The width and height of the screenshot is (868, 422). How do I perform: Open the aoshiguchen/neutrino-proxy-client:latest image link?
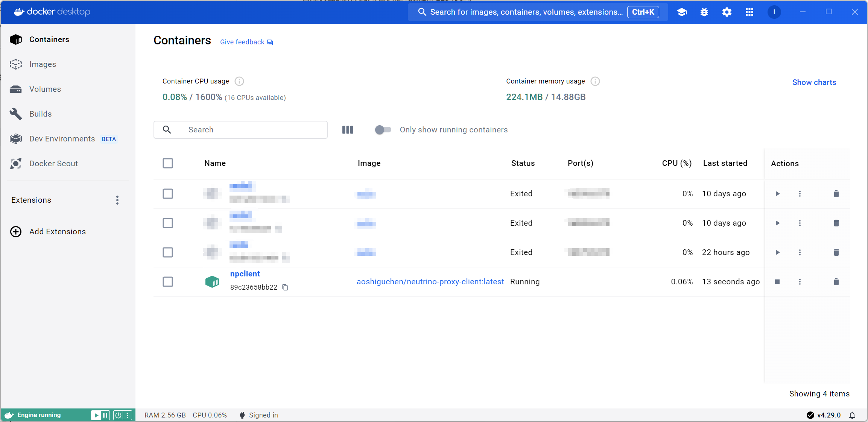(430, 282)
